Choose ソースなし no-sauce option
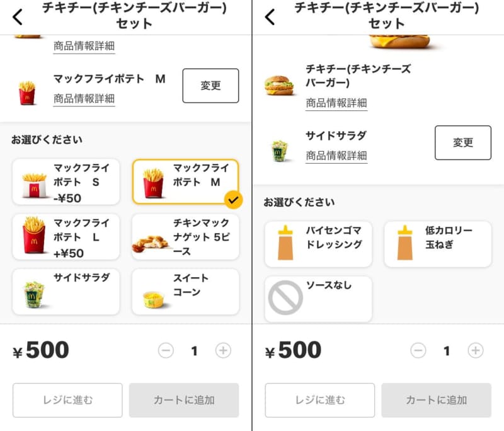Viewport: 504px width, 431px height. tap(318, 299)
